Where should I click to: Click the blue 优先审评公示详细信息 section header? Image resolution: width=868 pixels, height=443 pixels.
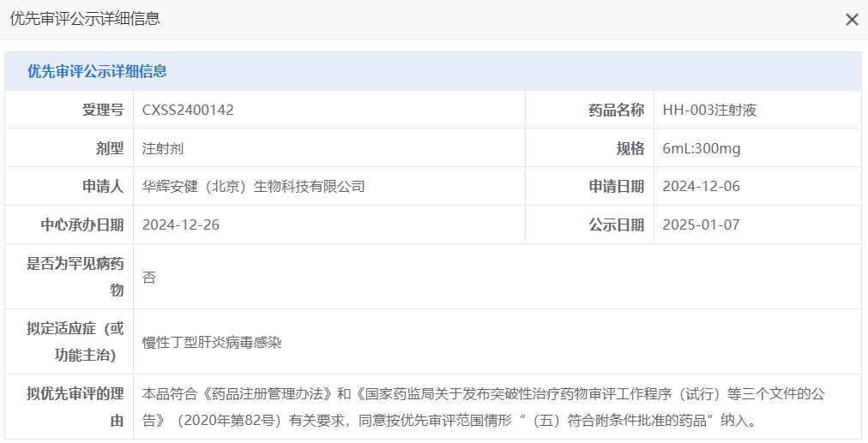click(97, 71)
